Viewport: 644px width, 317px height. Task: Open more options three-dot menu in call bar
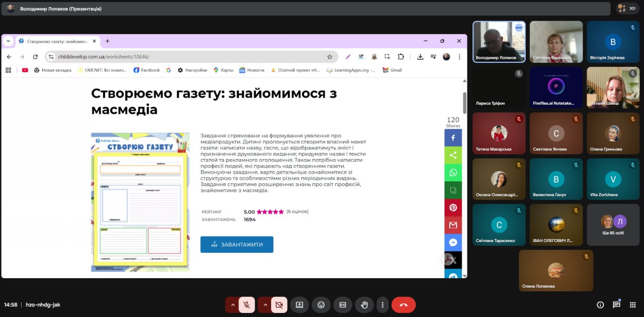coord(383,305)
